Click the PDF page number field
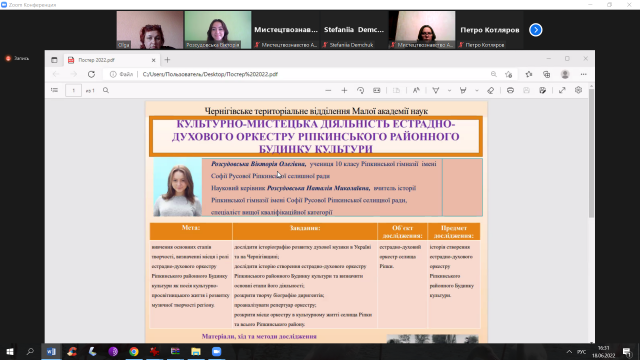The width and height of the screenshot is (640, 360). point(73,90)
